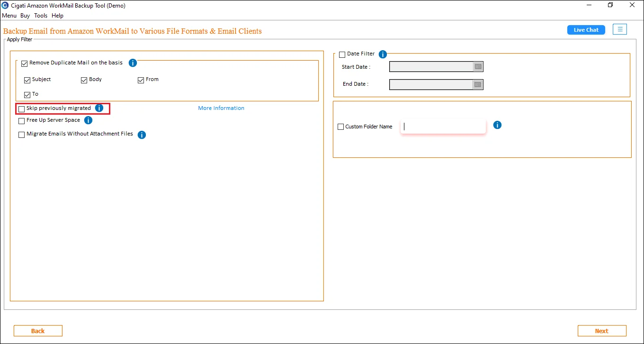644x344 pixels.
Task: Focus the Custom Folder Name text box
Action: coord(443,127)
